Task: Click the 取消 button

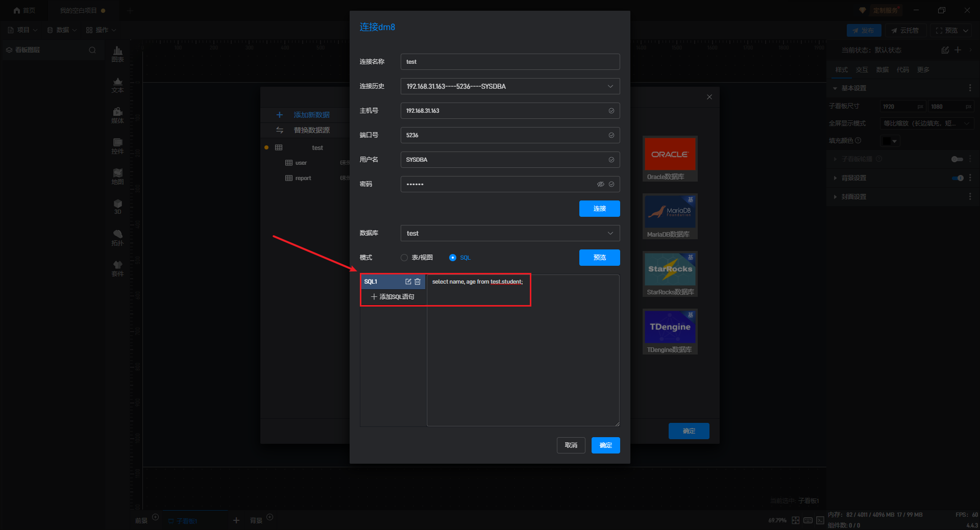Action: pos(571,445)
